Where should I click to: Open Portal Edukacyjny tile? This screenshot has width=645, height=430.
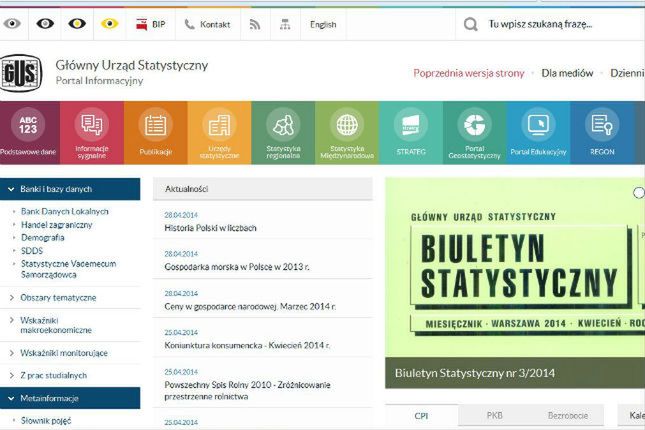[x=538, y=133]
